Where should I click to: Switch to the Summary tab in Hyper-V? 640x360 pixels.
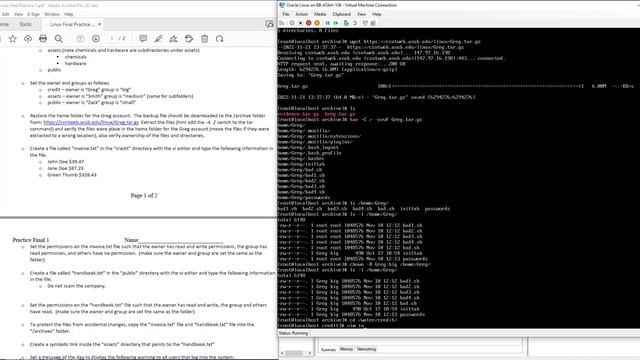click(x=328, y=350)
